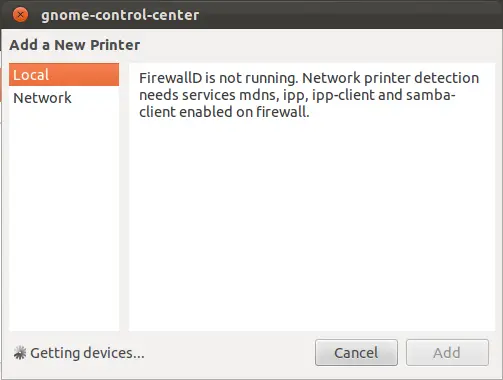Select the Local printer category
This screenshot has height=380, width=503.
point(64,75)
